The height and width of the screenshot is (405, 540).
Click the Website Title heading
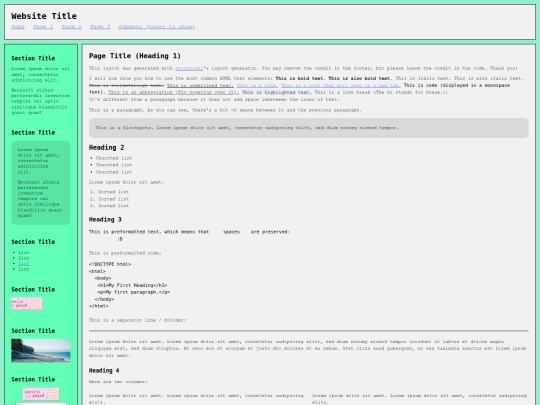click(x=44, y=16)
